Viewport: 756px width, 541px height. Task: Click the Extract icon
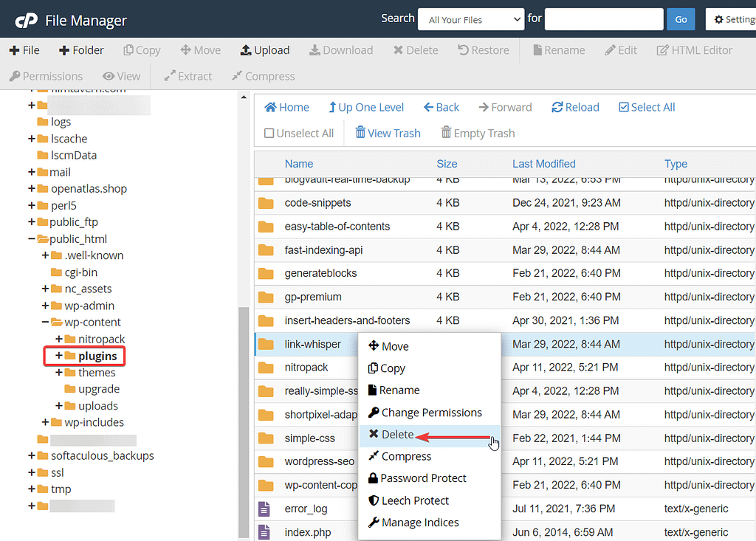[x=187, y=76]
